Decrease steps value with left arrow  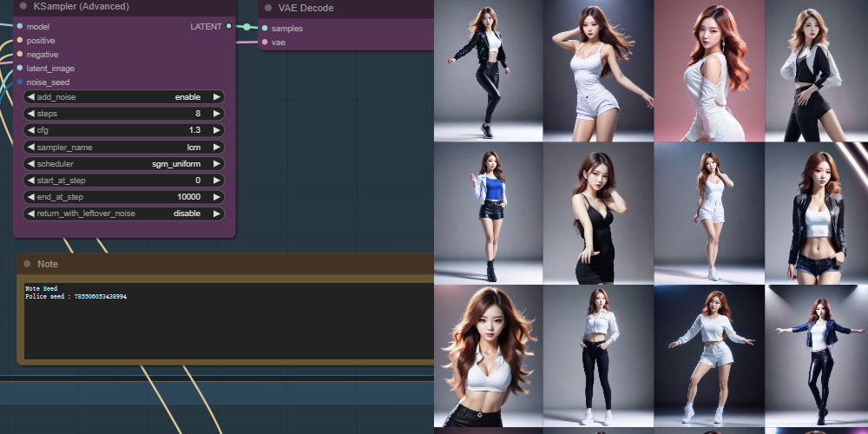tap(30, 114)
